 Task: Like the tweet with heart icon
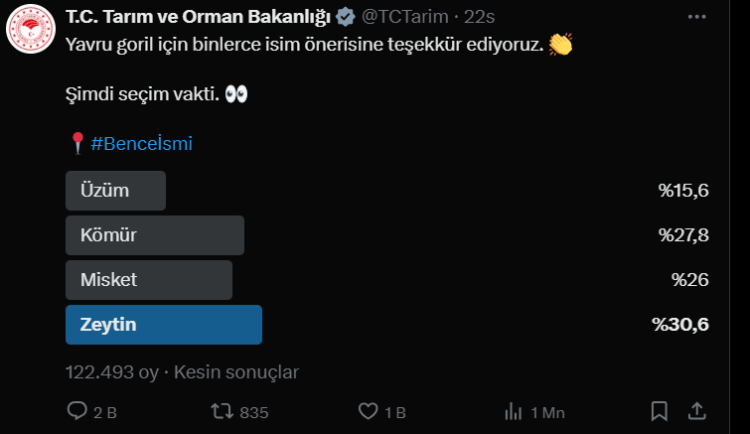(x=367, y=411)
